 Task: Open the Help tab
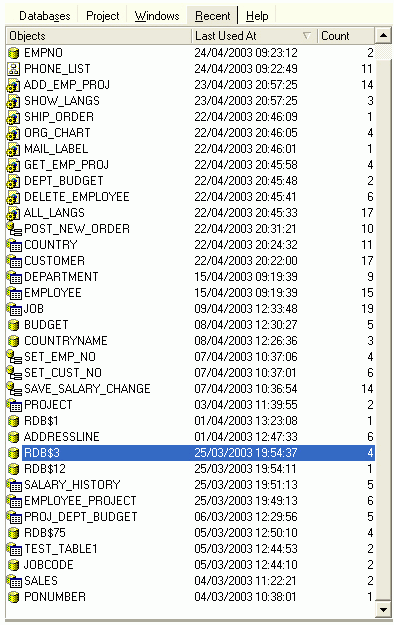click(257, 16)
